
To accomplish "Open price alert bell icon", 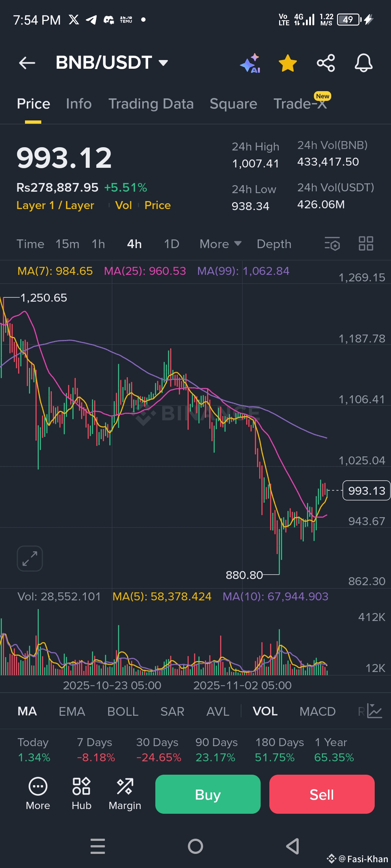I will pos(363,63).
